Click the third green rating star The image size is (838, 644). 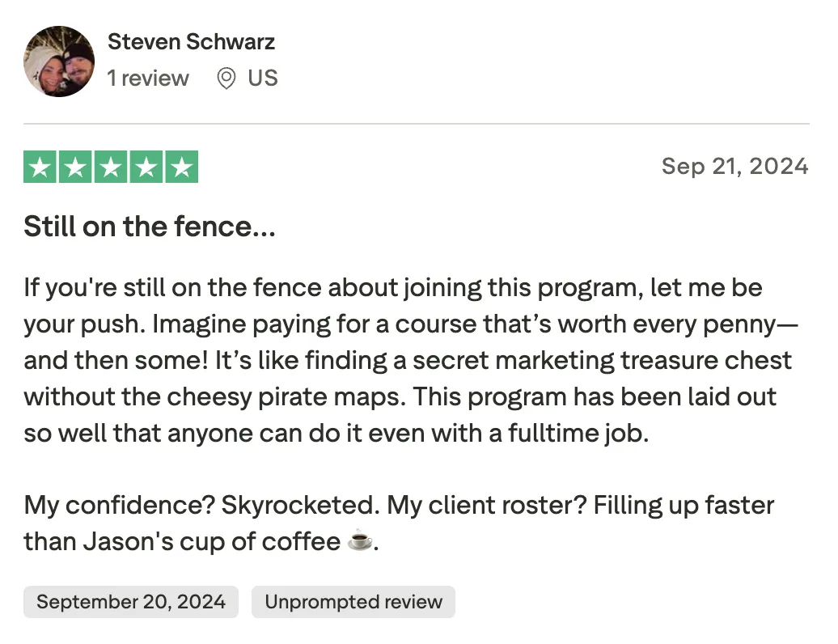pos(111,167)
